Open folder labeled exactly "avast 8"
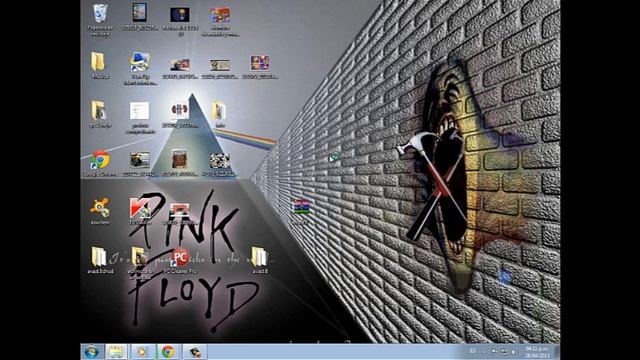 (260, 260)
